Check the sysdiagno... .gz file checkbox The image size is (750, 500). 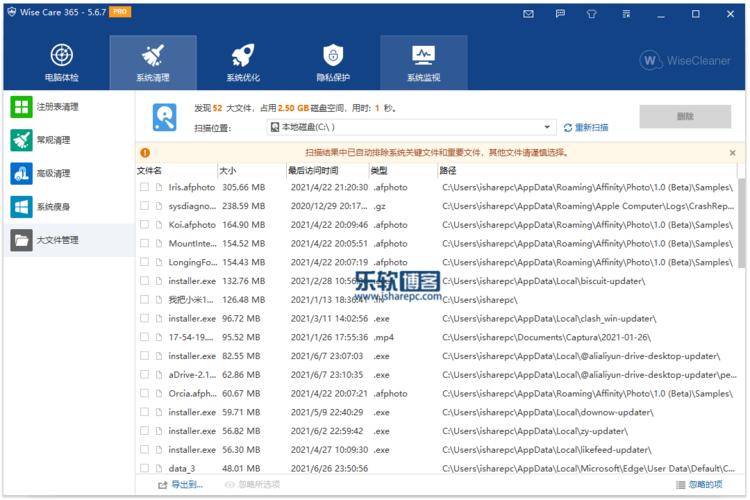pyautogui.click(x=144, y=206)
